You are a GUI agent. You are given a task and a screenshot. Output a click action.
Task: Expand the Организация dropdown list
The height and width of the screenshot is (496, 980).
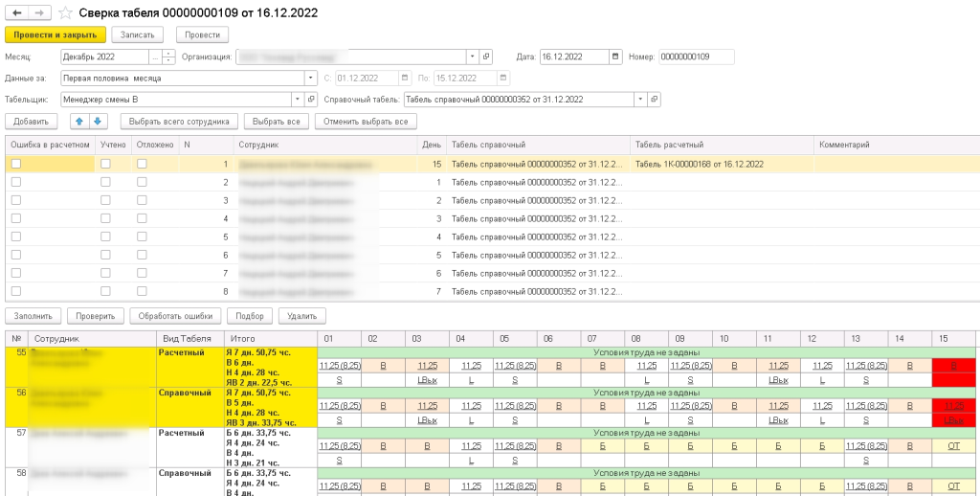click(473, 56)
